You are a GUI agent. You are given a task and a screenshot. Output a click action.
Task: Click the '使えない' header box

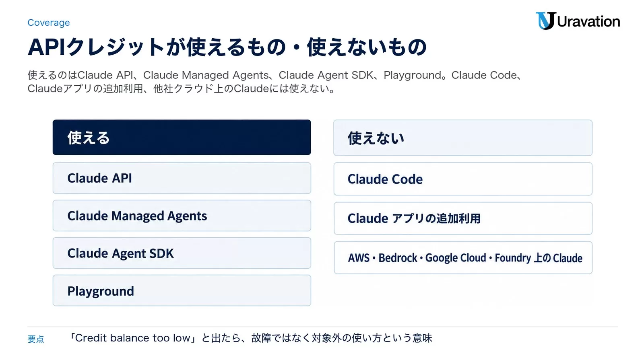(463, 138)
